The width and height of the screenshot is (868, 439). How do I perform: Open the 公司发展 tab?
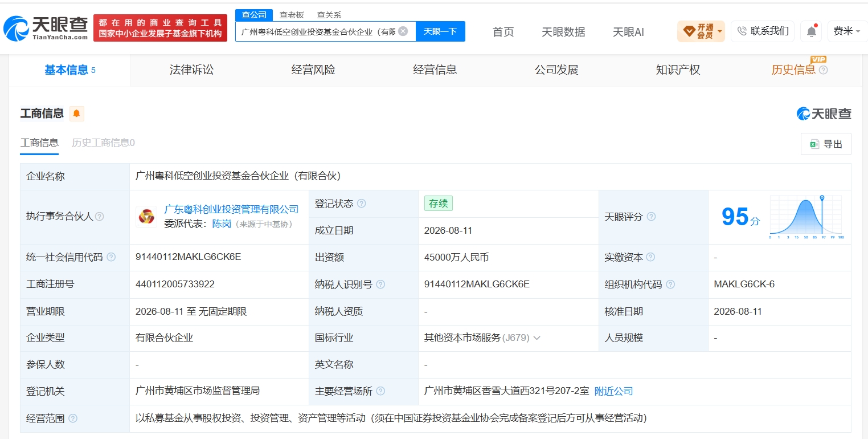point(556,70)
